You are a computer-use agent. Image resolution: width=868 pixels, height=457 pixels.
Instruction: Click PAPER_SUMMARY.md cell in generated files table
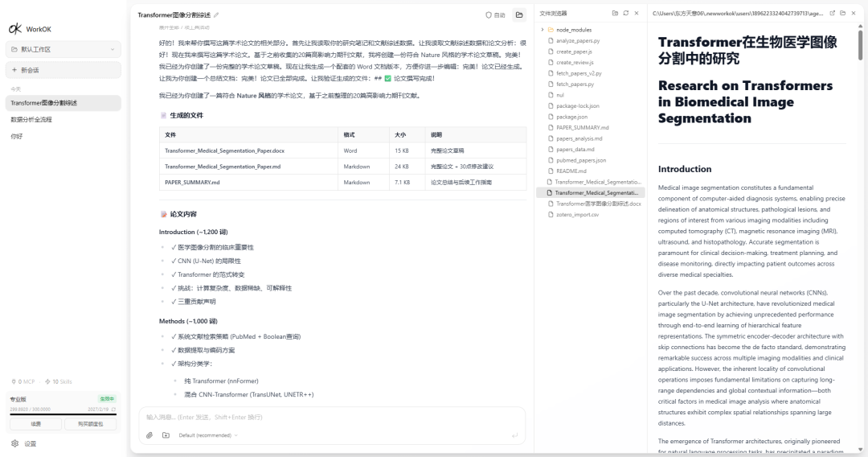(x=248, y=183)
